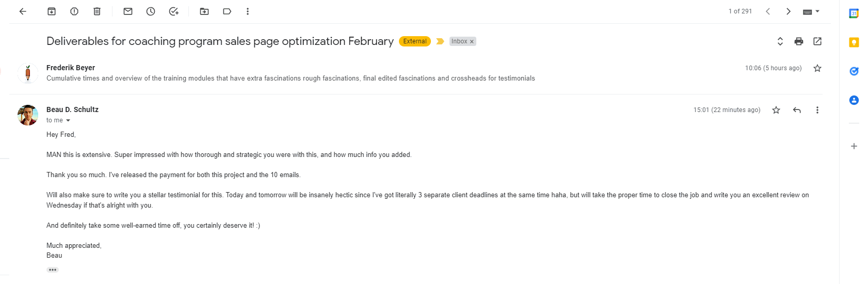Remove the Inbox label from conversation

pyautogui.click(x=472, y=41)
